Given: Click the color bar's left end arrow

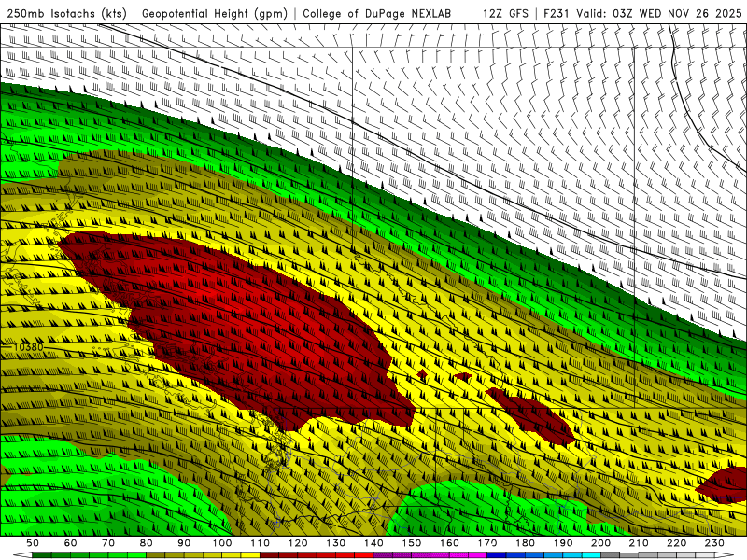Looking at the screenshot, I should point(22,555).
